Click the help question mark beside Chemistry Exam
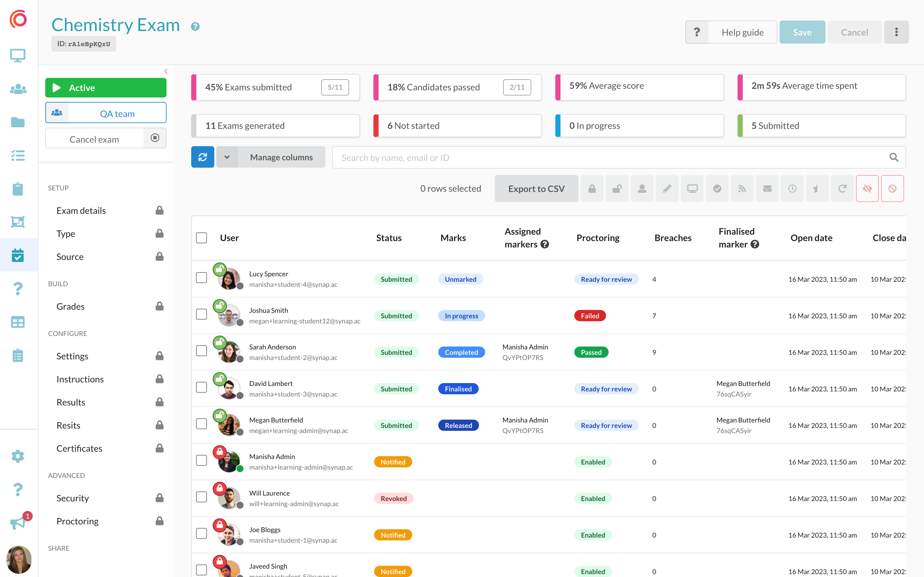The width and height of the screenshot is (924, 577). (x=195, y=27)
